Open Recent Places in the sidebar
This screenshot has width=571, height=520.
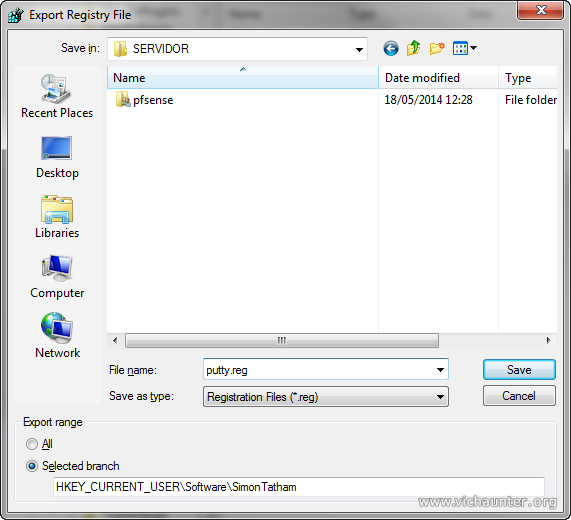[57, 96]
